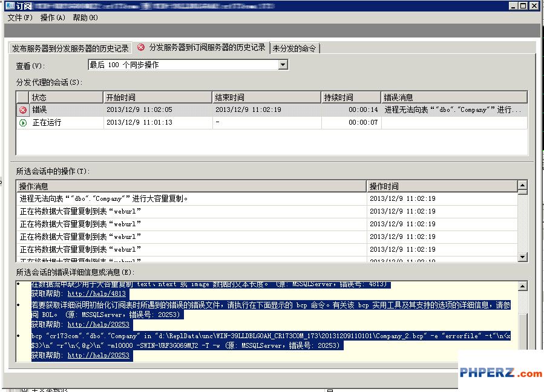Minimize the 订阅 window
544x392 pixels.
point(514,5)
